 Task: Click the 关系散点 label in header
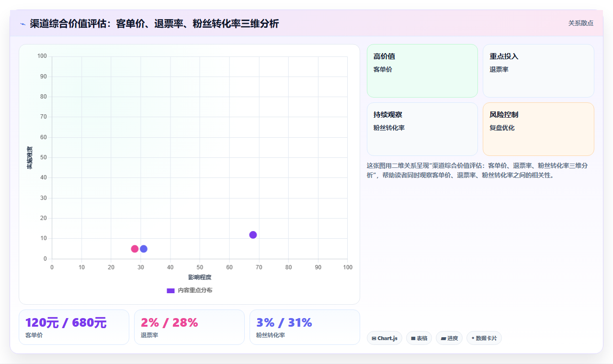point(581,23)
